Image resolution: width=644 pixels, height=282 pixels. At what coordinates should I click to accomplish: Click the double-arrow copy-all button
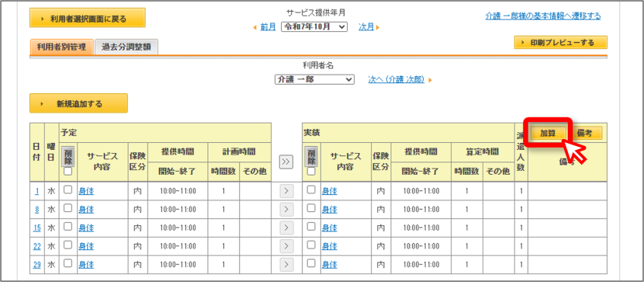[x=286, y=162]
